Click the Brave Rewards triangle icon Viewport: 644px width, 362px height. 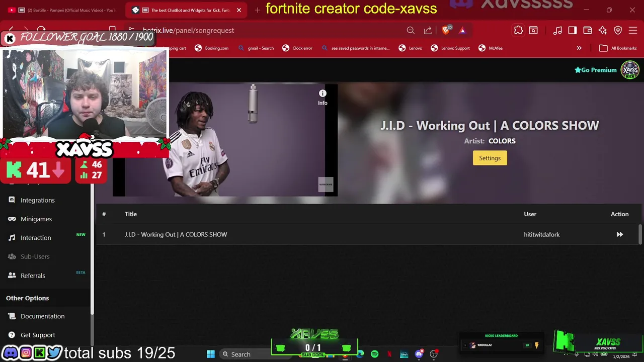pyautogui.click(x=462, y=30)
